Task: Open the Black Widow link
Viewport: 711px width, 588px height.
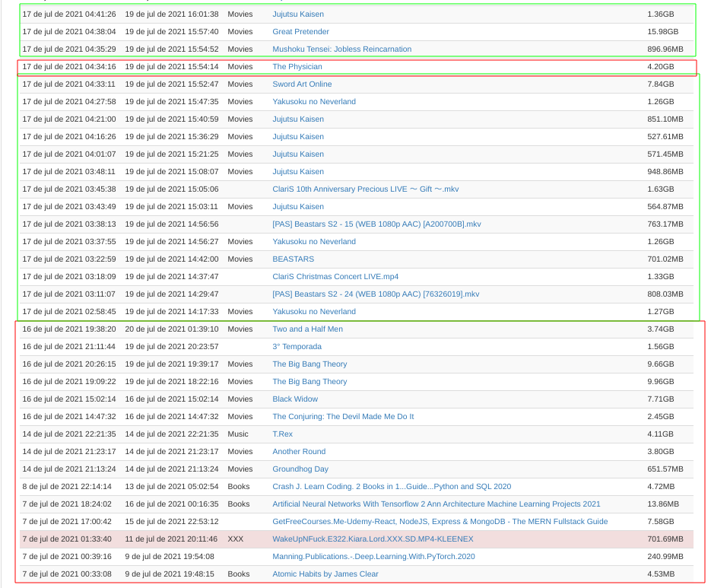Action: point(295,399)
